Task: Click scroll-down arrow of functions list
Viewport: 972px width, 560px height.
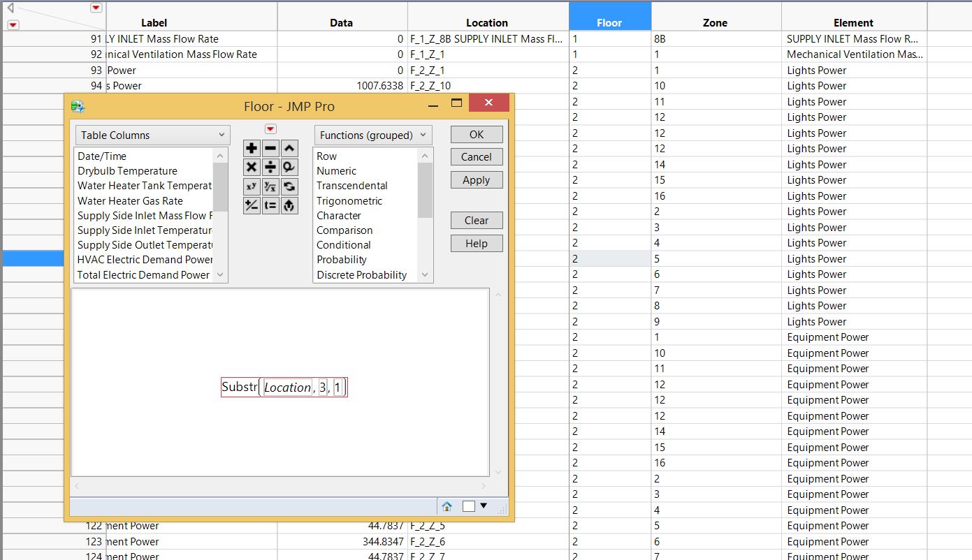Action: [425, 275]
